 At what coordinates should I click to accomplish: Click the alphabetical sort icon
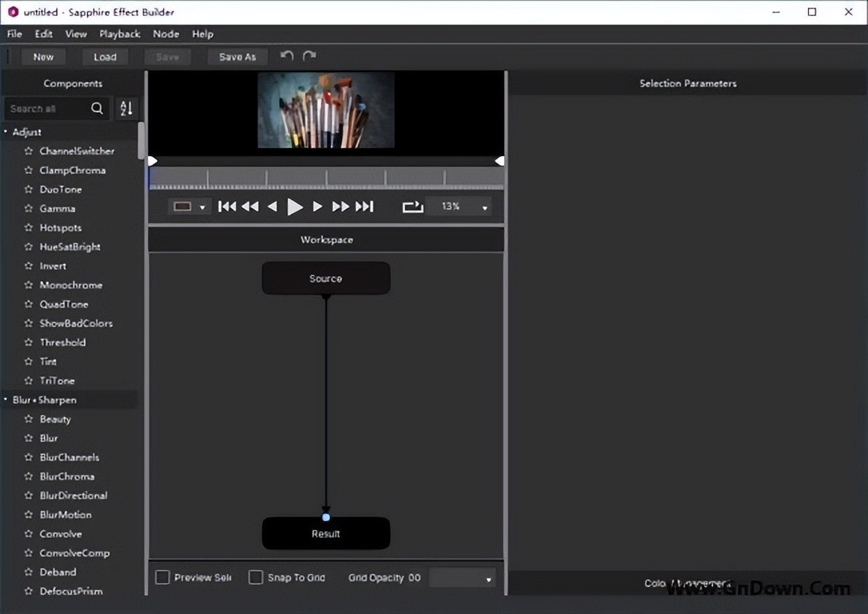(126, 109)
